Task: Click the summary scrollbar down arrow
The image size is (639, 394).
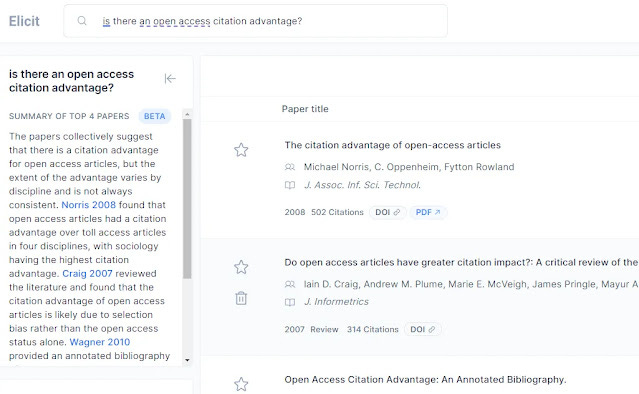Action: tap(187, 360)
